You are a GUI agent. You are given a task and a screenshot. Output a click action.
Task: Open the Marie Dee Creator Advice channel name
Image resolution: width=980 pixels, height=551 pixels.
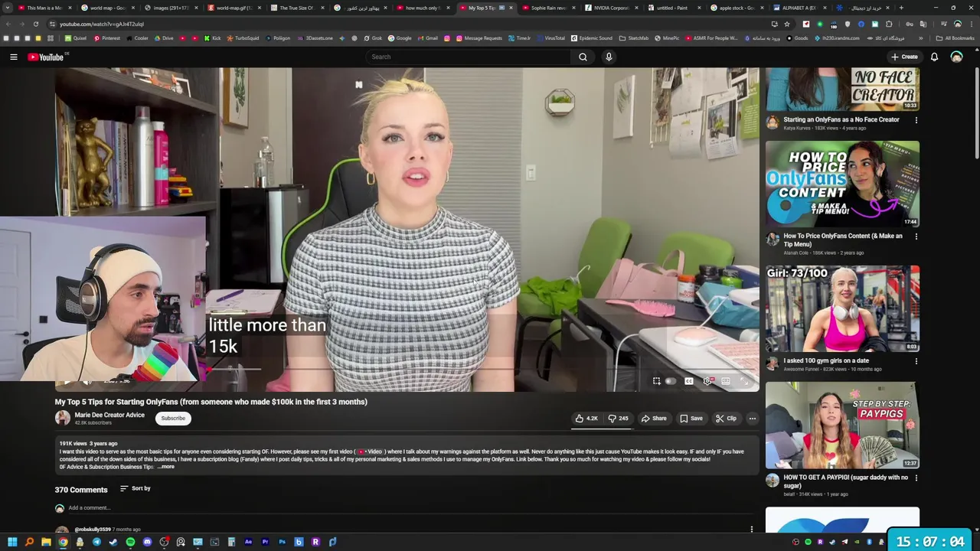point(109,415)
